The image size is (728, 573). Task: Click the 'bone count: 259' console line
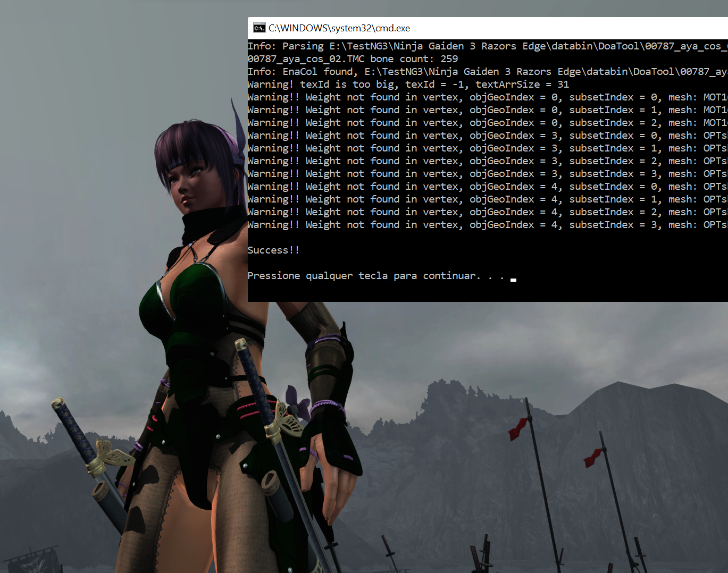[x=353, y=59]
